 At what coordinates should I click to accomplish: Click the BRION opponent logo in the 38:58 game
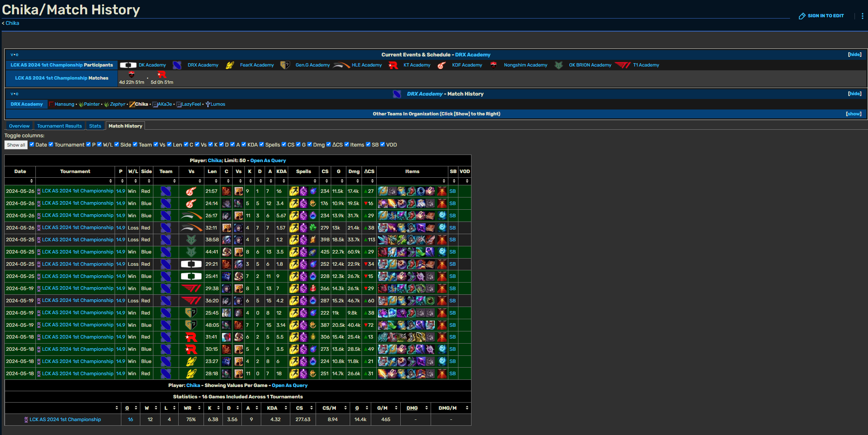click(191, 240)
